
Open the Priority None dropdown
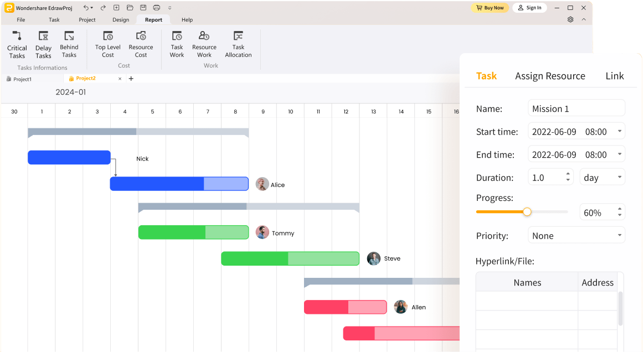[x=576, y=235]
